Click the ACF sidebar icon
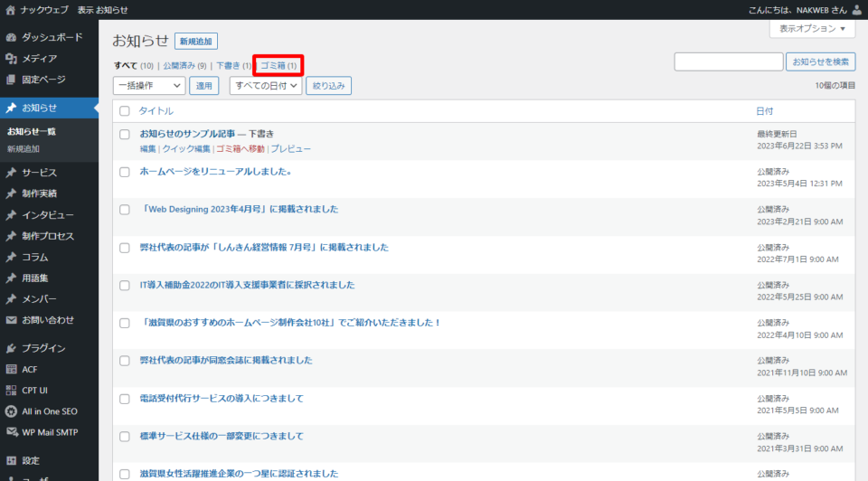Screen dimensions: 868x481 pos(11,369)
